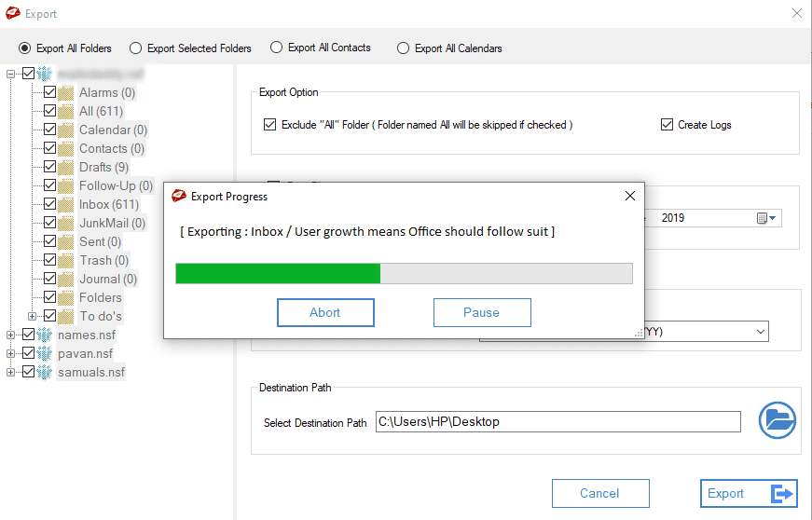Click the folder icon beside Folders

point(66,297)
